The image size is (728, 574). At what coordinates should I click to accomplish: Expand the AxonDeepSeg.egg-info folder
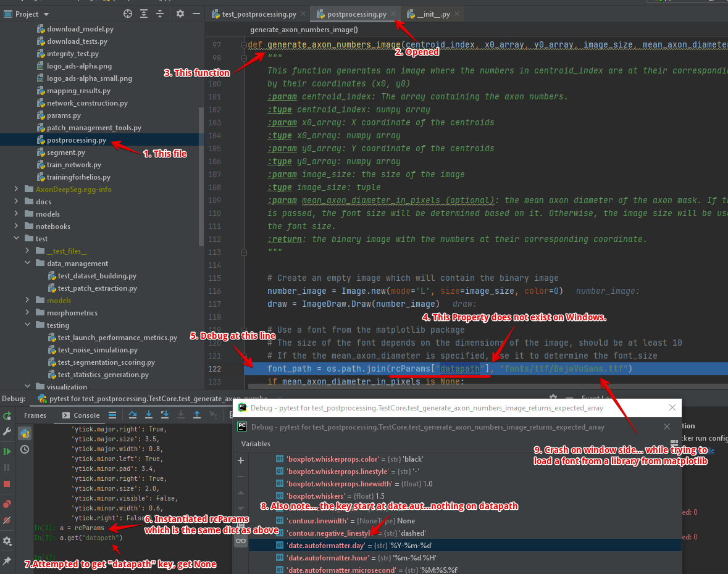click(x=16, y=189)
